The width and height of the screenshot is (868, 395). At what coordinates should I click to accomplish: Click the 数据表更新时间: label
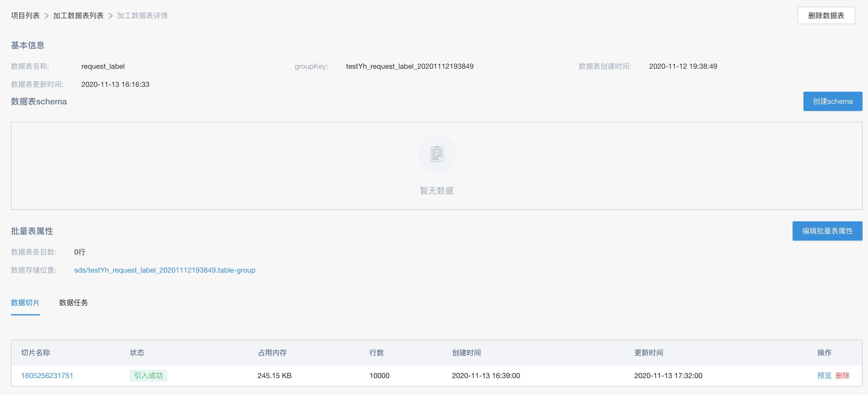(x=37, y=84)
